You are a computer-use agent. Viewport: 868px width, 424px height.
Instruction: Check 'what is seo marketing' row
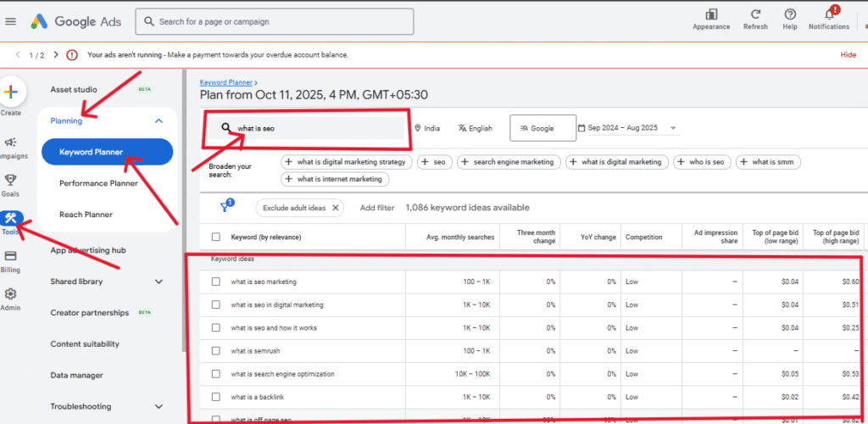tap(216, 282)
